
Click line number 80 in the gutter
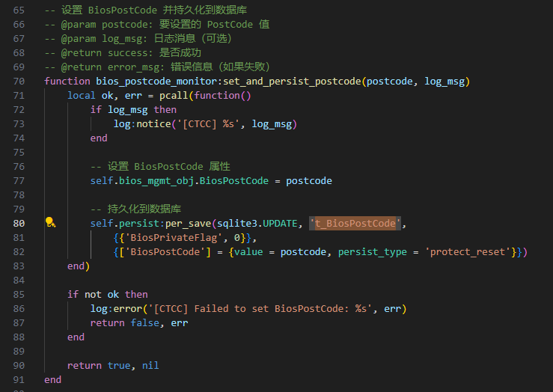(18, 223)
